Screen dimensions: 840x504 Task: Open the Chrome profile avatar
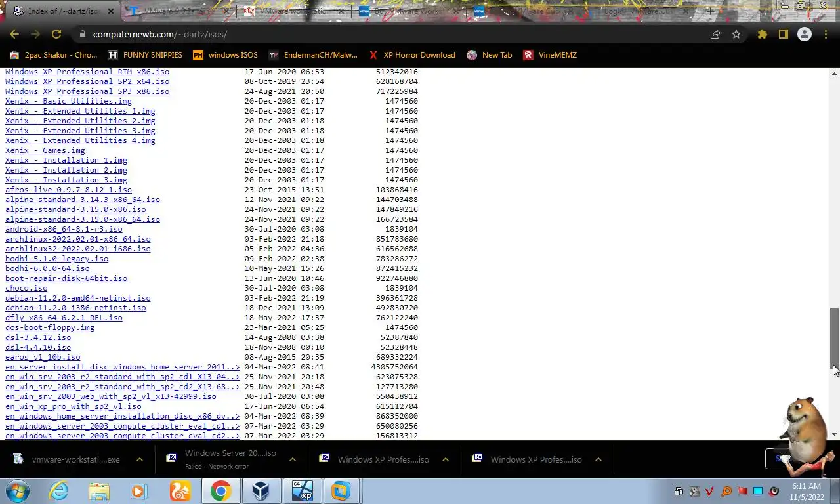click(x=805, y=34)
